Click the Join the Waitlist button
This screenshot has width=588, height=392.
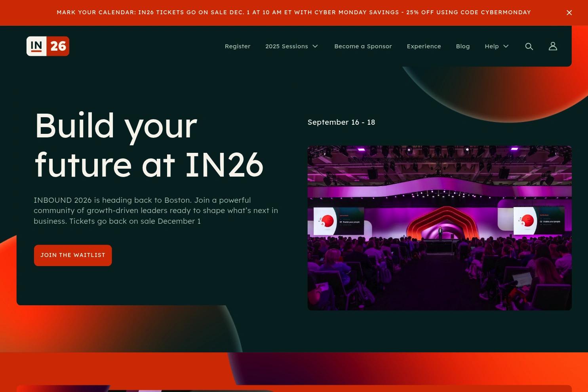pyautogui.click(x=73, y=255)
